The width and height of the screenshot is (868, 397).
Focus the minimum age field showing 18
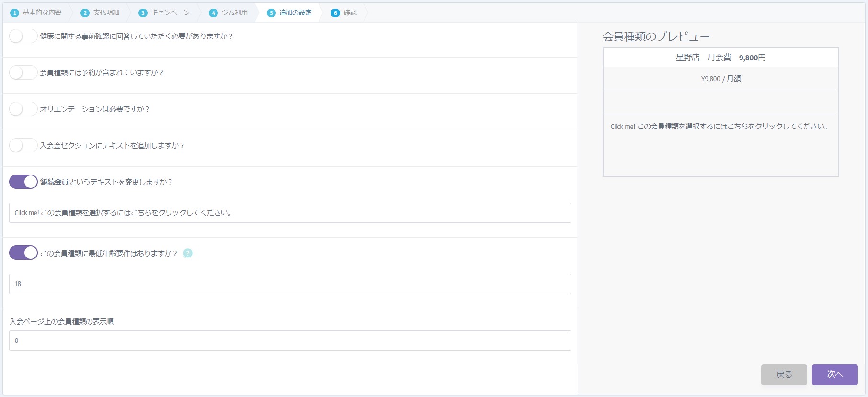click(x=290, y=284)
